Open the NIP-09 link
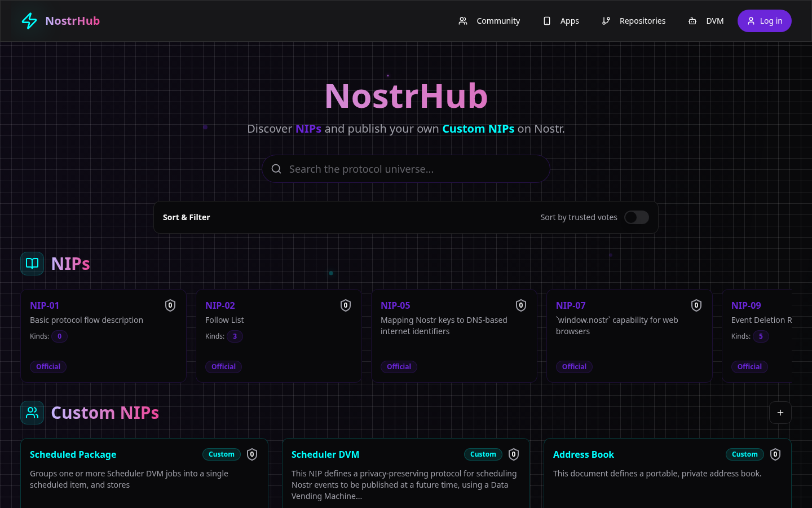Screen dimensions: 812x508 tap(746, 305)
